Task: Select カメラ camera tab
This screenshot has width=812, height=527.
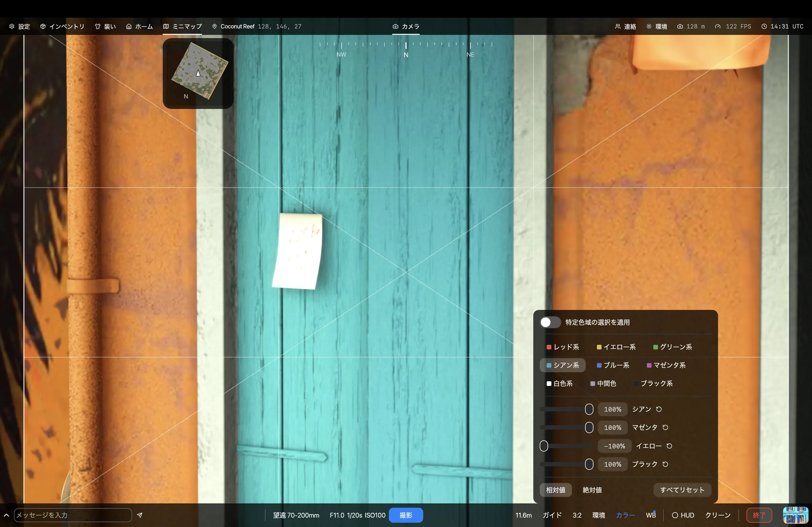Action: pos(406,26)
